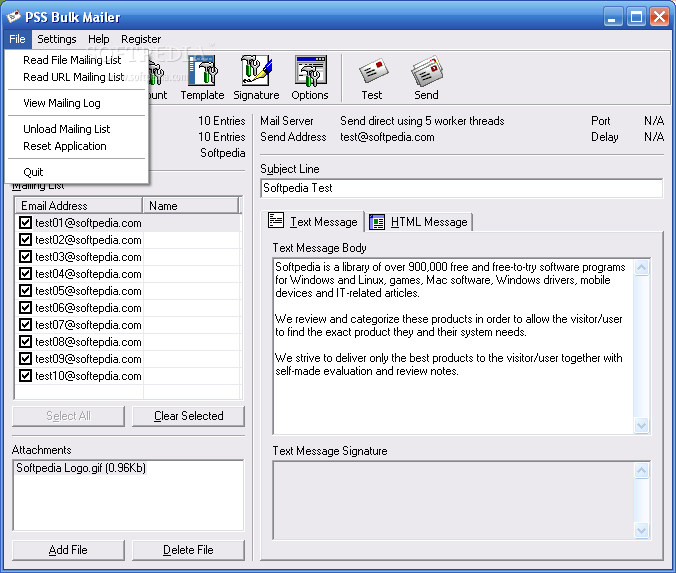Select Unload Mailing List menu entry
This screenshot has width=676, height=573.
[x=77, y=129]
